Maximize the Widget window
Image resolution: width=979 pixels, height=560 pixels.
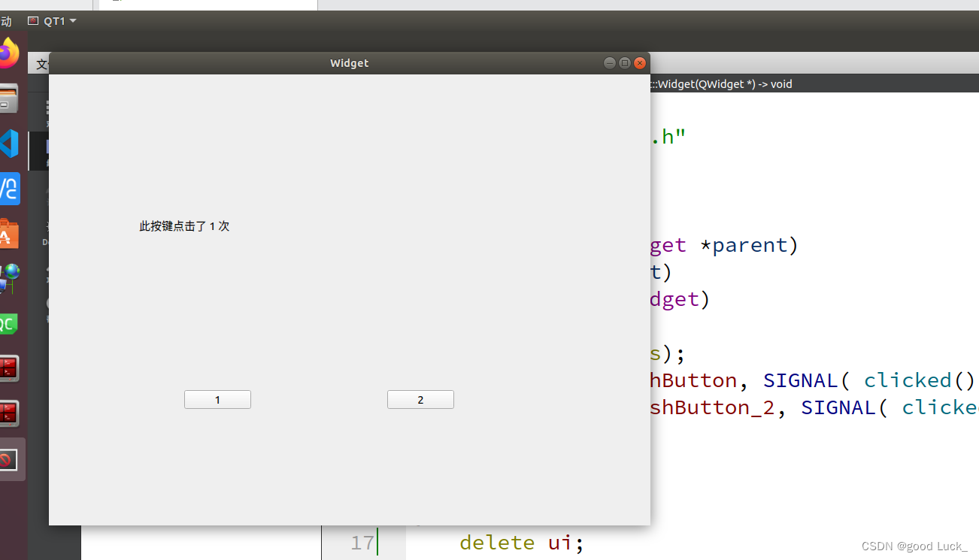(x=624, y=63)
